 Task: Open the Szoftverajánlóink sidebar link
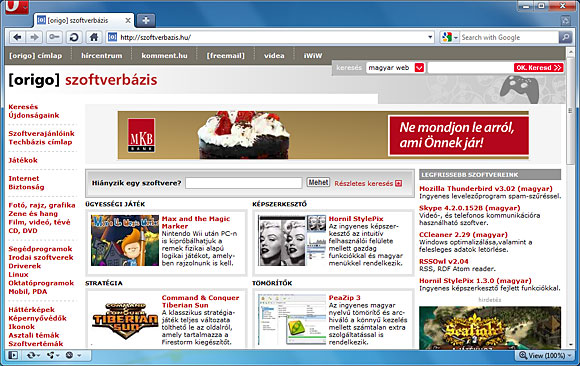41,133
